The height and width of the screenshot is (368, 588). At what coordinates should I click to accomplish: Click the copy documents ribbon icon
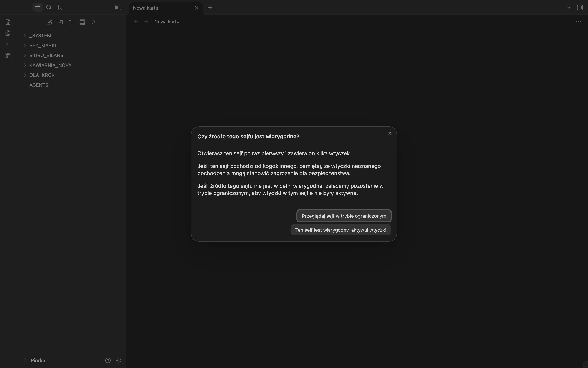coord(8,33)
